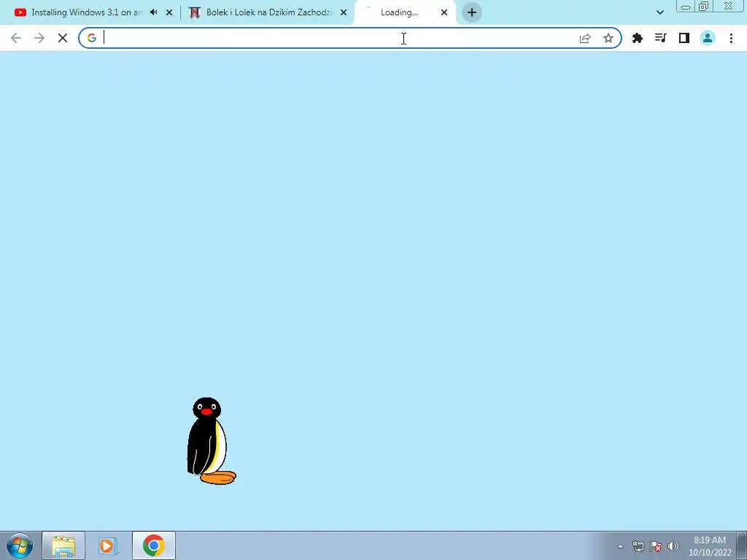The width and height of the screenshot is (747, 560).
Task: Share this page icon
Action: (x=585, y=38)
